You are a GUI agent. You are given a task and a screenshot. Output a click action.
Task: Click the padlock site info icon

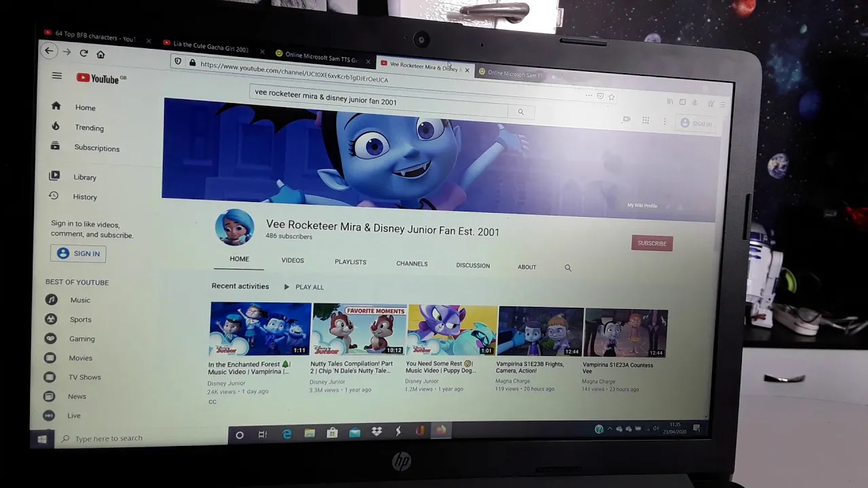193,63
